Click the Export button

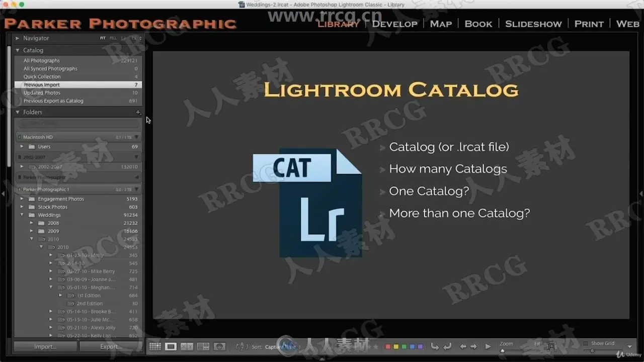(110, 346)
